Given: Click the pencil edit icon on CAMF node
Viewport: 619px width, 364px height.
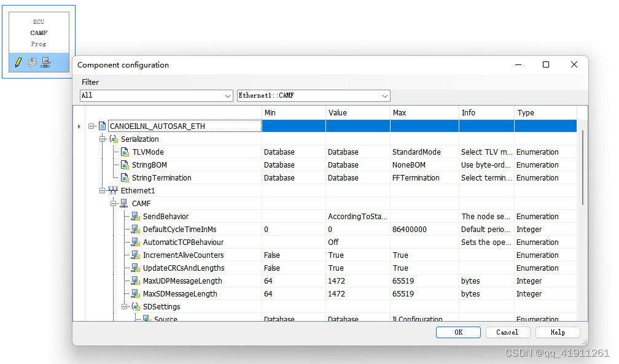Looking at the screenshot, I should click(18, 62).
